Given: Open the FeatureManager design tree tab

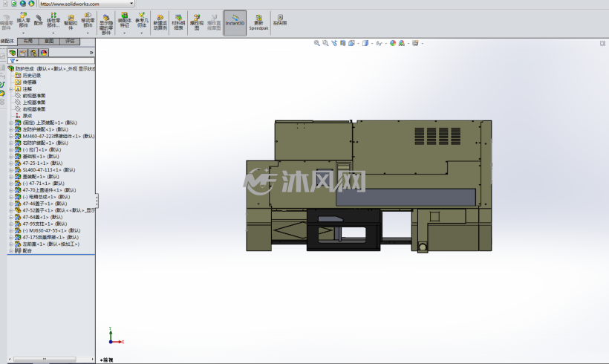Looking at the screenshot, I should click(13, 53).
